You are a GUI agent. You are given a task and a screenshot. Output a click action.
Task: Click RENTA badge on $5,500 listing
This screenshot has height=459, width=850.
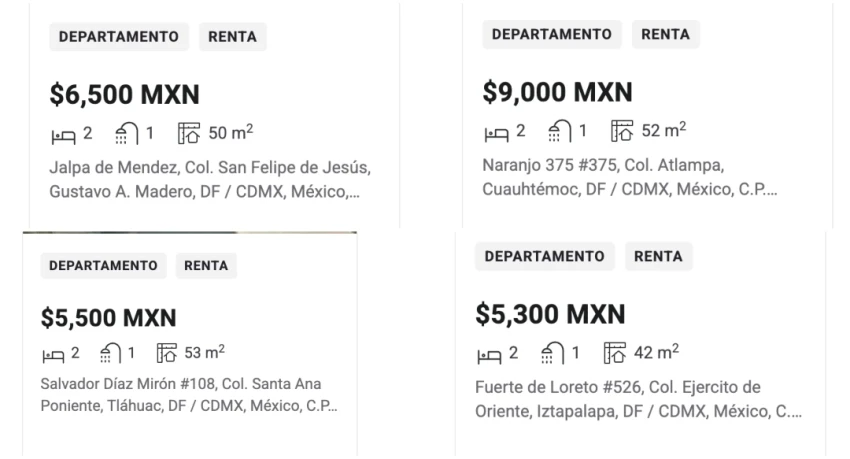(205, 266)
